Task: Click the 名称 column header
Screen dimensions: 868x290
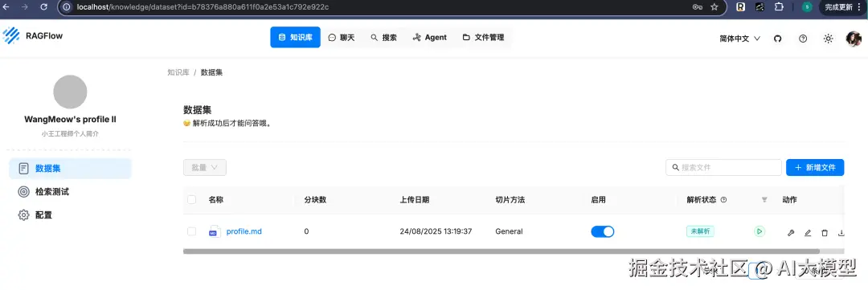Action: pos(216,200)
